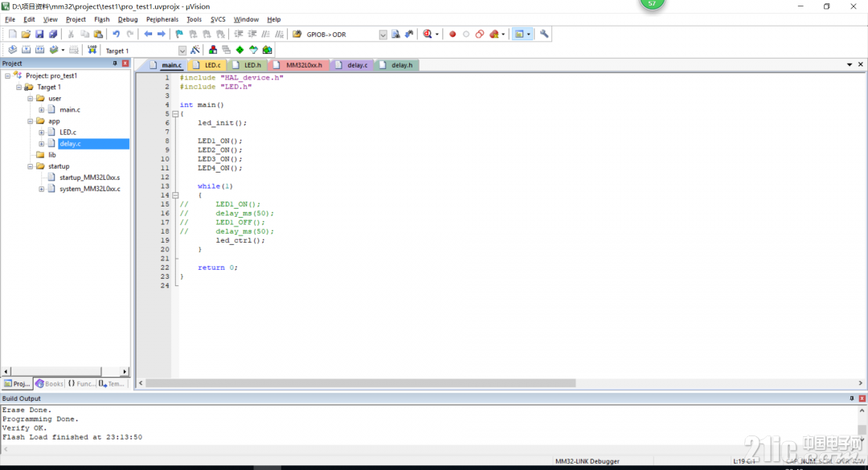
Task: Pin the Build Output panel
Action: [852, 398]
